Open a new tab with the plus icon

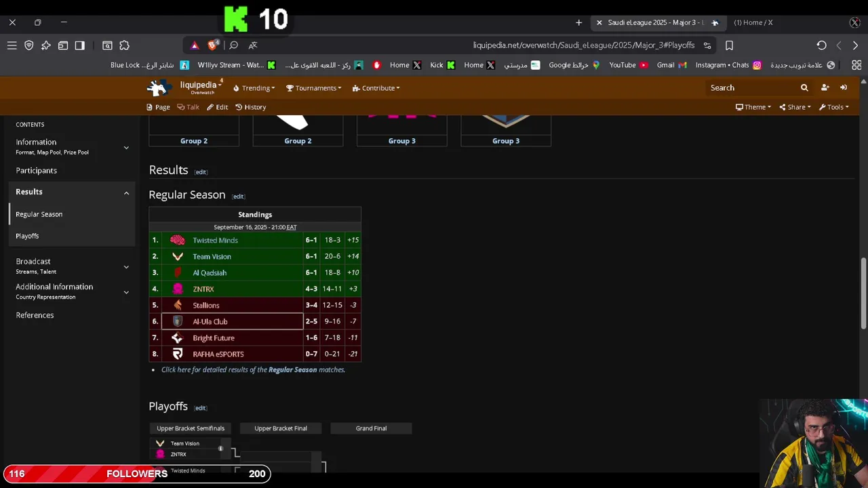pyautogui.click(x=578, y=22)
